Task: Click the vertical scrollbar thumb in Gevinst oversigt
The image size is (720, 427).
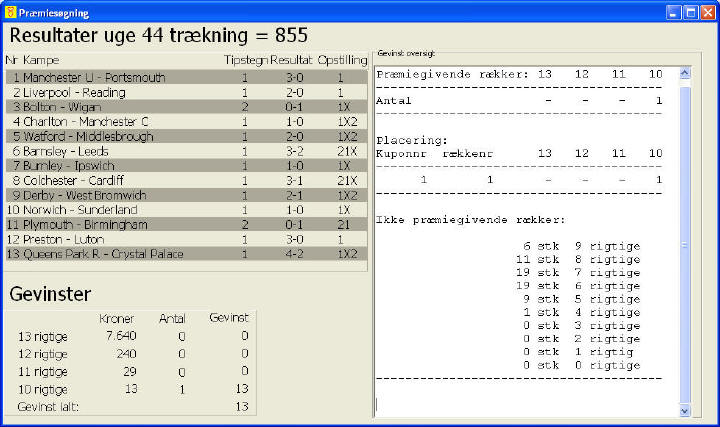Action: click(x=685, y=245)
